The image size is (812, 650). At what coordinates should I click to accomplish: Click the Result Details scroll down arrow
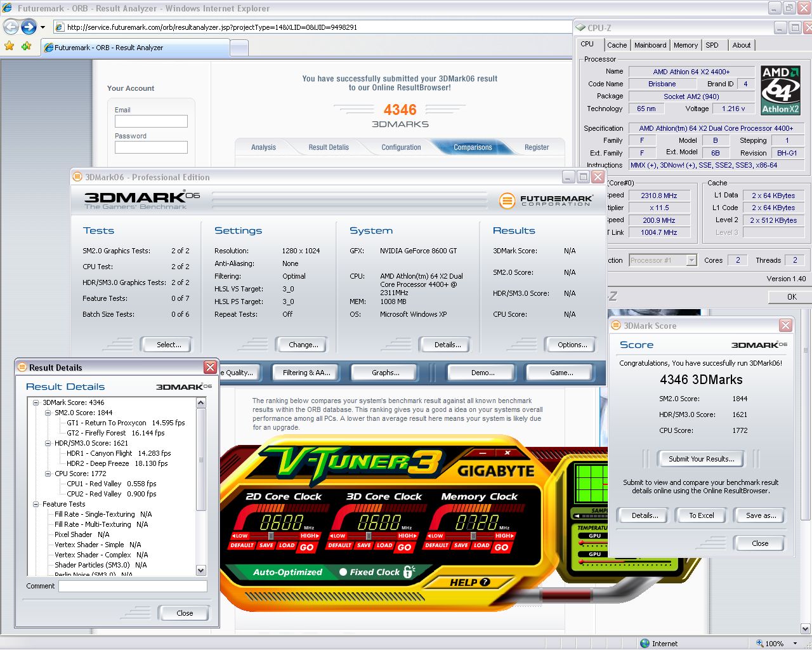tap(201, 570)
